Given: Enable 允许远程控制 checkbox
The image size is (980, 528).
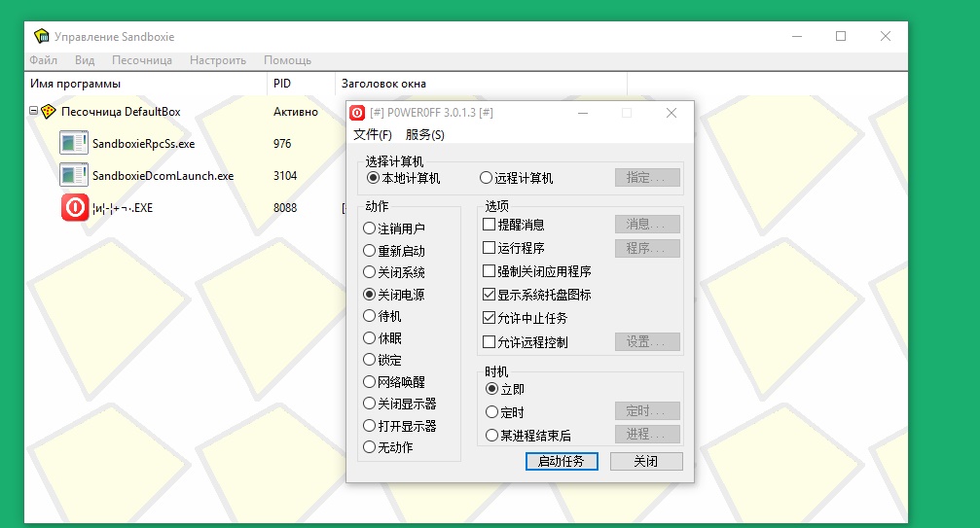Looking at the screenshot, I should tap(526, 342).
